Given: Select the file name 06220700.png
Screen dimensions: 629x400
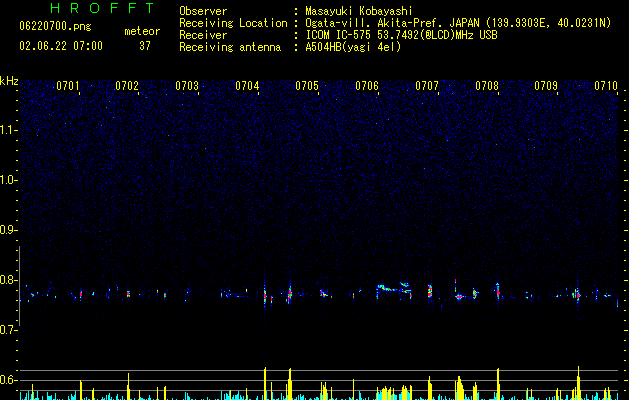Looking at the screenshot, I should [x=55, y=26].
